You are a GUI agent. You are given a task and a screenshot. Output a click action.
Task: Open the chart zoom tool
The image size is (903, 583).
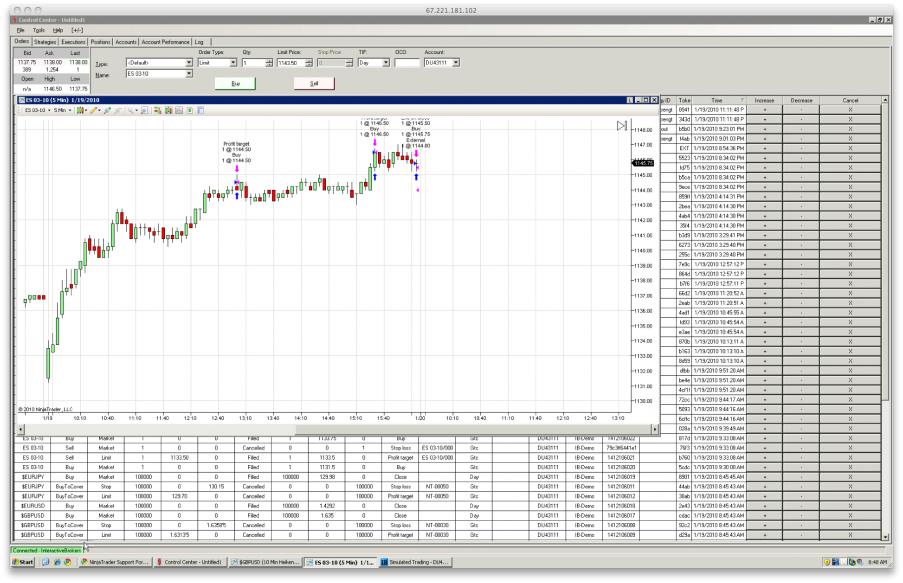pyautogui.click(x=131, y=110)
